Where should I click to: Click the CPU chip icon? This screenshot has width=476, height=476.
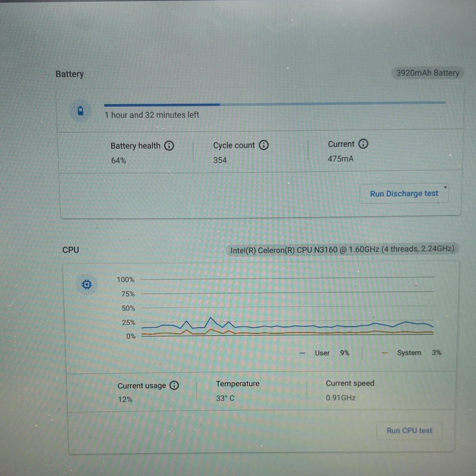coord(87,284)
